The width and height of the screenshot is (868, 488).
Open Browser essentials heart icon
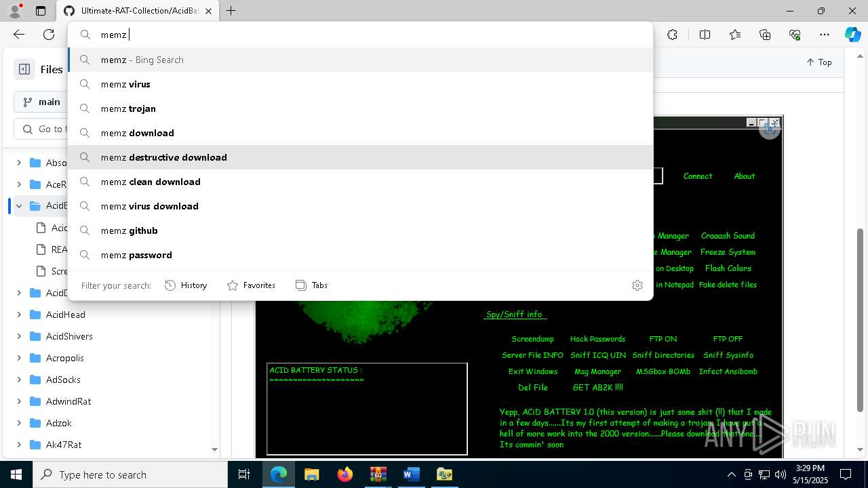(795, 35)
